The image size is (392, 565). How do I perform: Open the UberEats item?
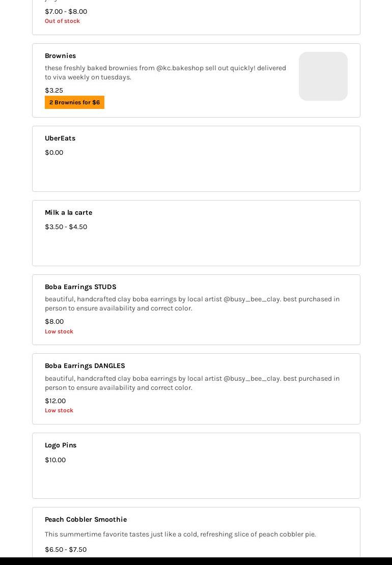60,138
